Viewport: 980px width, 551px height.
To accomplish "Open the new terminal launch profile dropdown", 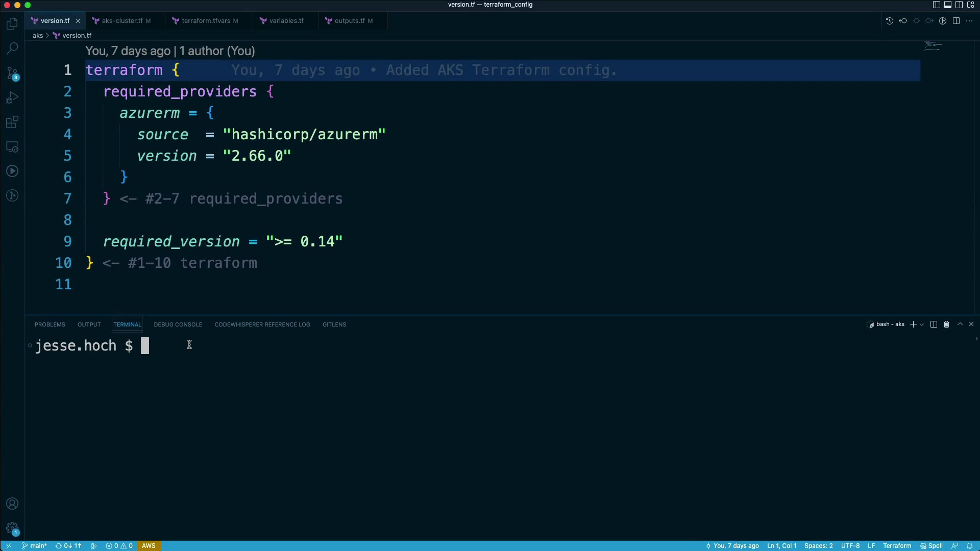I will (922, 324).
